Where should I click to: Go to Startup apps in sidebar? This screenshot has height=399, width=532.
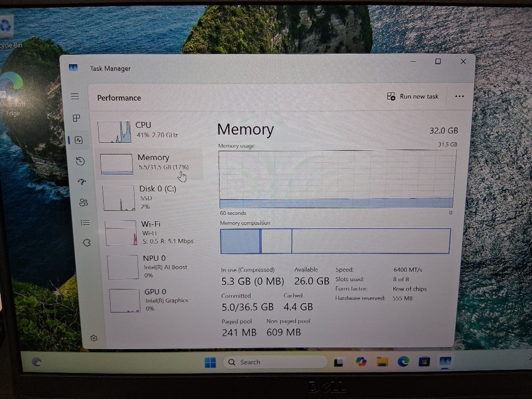click(x=82, y=182)
